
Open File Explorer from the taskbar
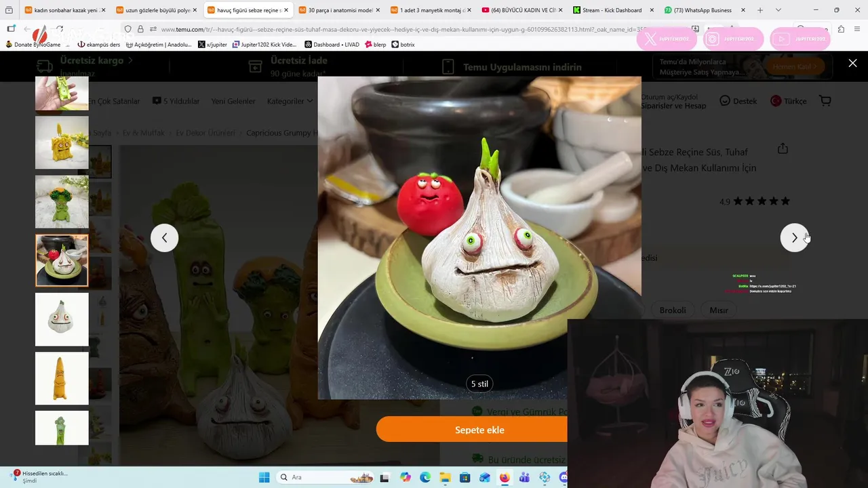coord(445,477)
